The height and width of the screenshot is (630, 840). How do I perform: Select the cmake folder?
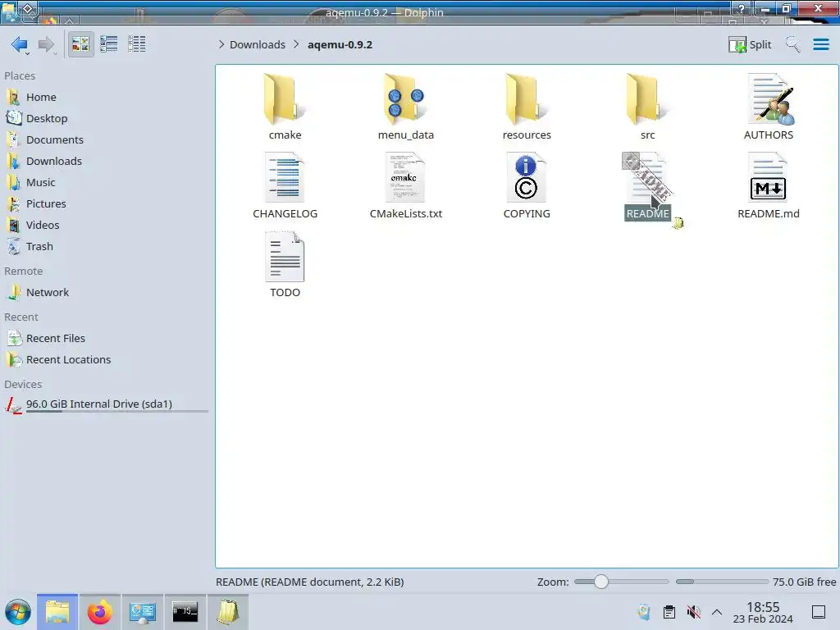click(x=285, y=107)
